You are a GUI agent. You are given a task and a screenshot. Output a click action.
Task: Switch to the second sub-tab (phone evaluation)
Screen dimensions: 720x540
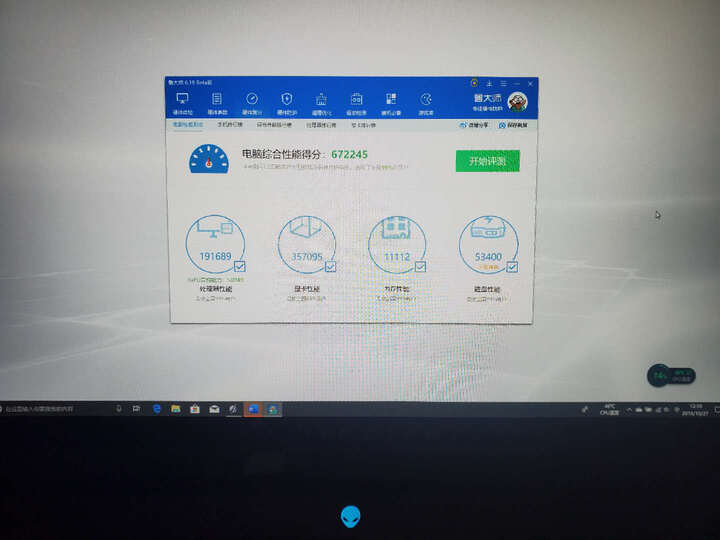point(230,124)
